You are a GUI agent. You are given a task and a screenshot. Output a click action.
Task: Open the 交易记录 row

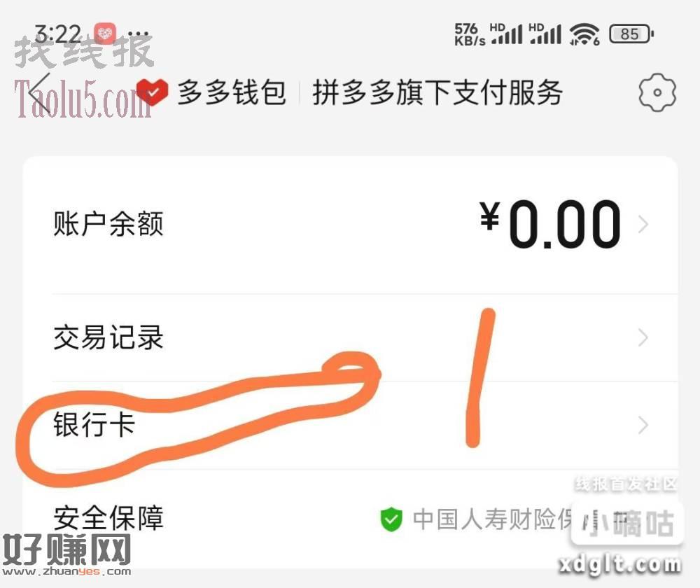tap(351, 337)
